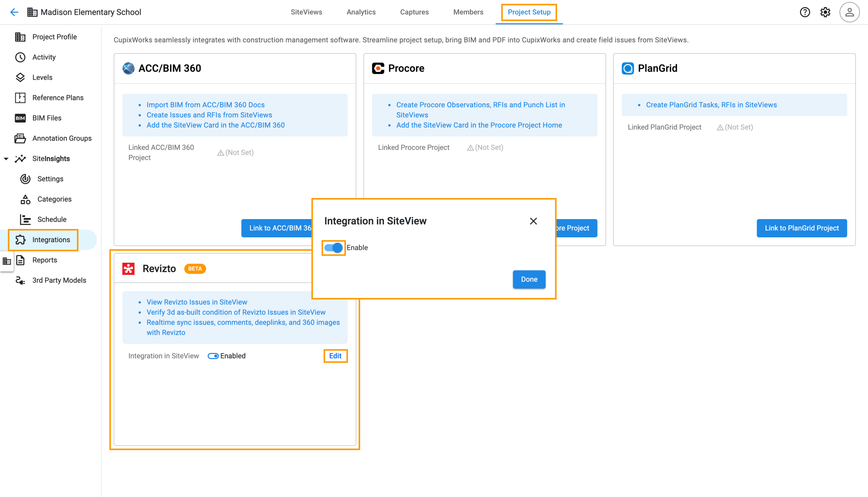Screen dimensions: 868x497
Task: Open View Revizto Issues in SiteView link
Action: (197, 302)
